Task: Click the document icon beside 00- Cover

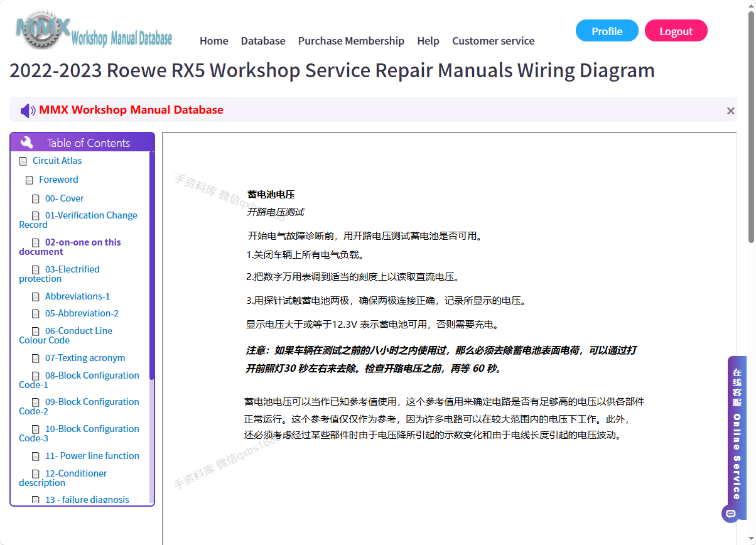Action: pyautogui.click(x=36, y=199)
